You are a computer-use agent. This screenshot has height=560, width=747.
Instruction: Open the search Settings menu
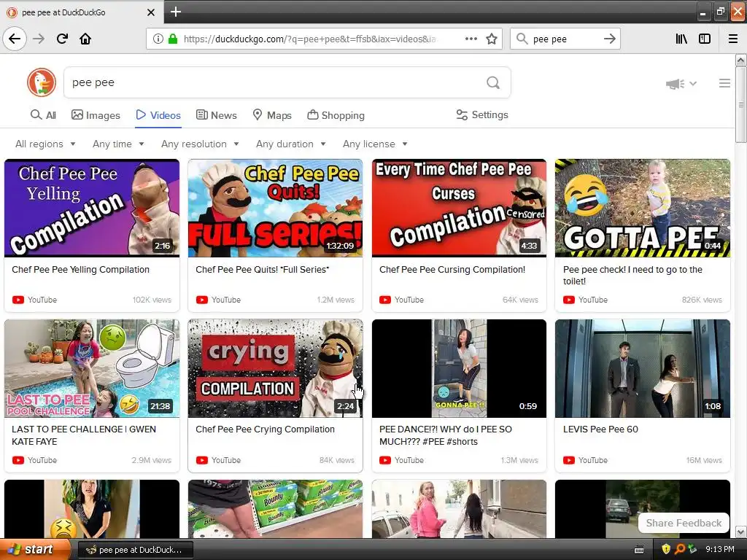pos(482,114)
